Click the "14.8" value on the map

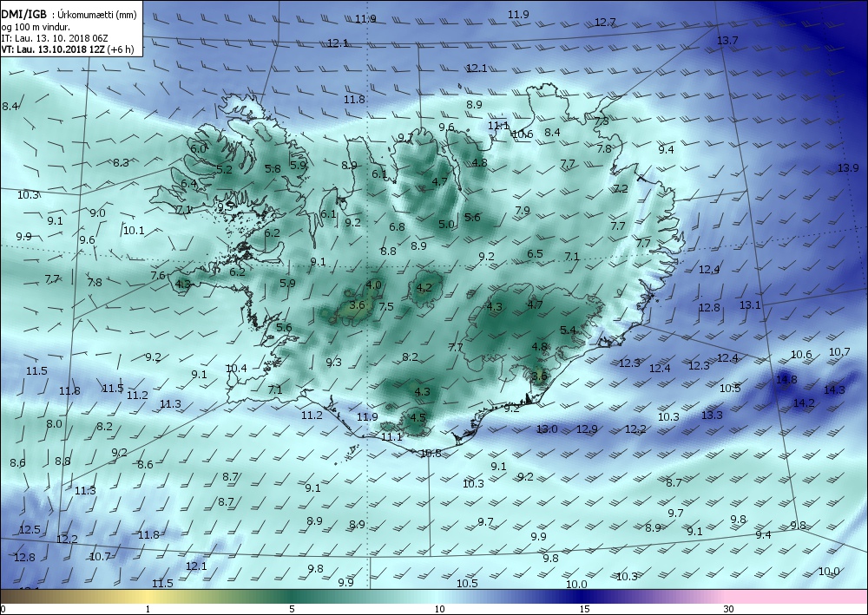point(786,379)
